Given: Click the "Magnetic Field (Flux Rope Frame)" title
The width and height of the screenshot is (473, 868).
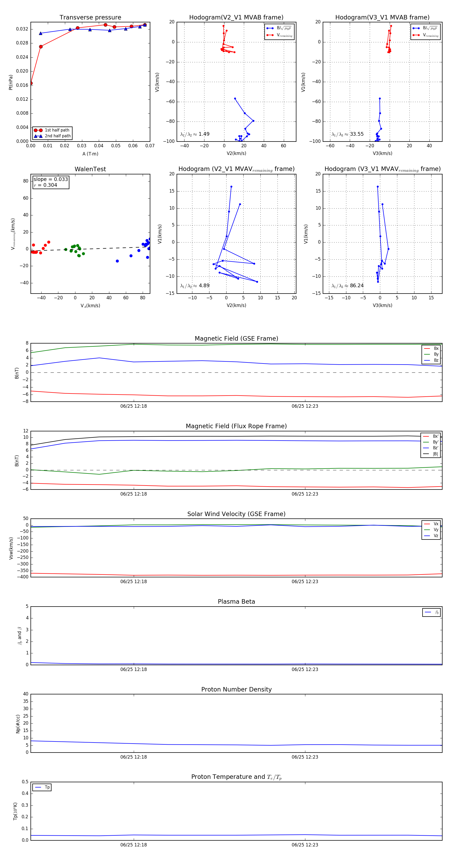Looking at the screenshot, I should click(x=236, y=426).
